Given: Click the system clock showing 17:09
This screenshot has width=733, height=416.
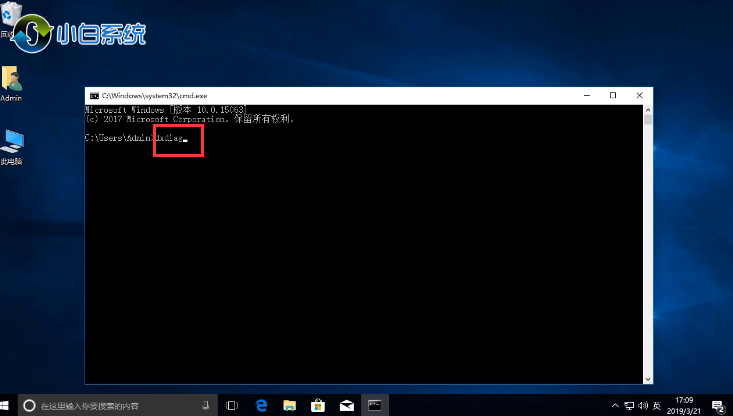Looking at the screenshot, I should tap(683, 405).
